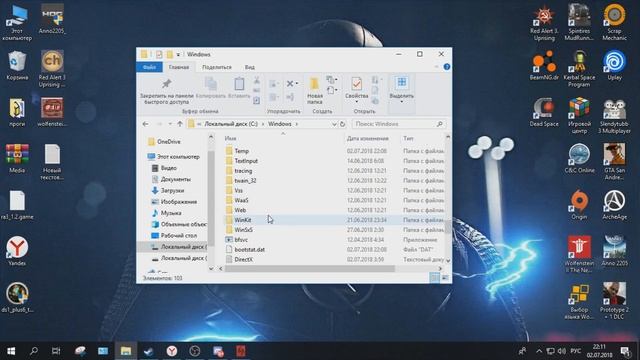Image resolution: width=640 pixels, height=360 pixels.
Task: Click the File Explorer taskbar icon
Action: tap(126, 351)
